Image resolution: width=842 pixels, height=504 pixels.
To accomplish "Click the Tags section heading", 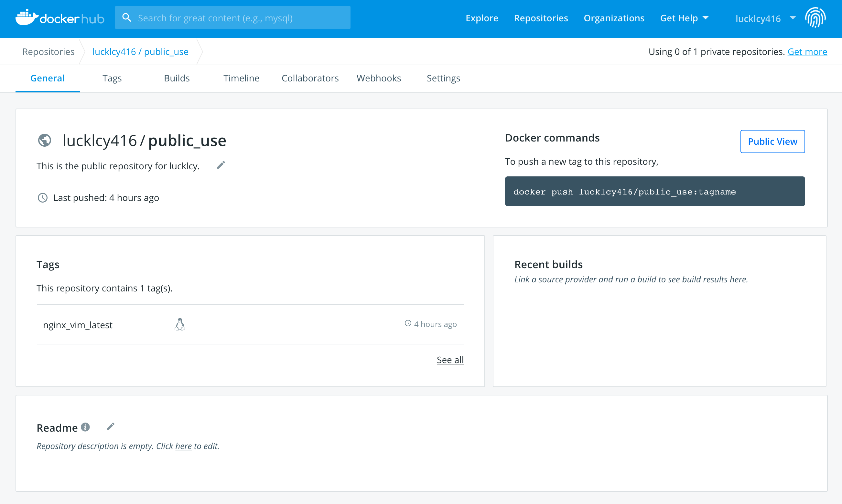I will (x=48, y=265).
